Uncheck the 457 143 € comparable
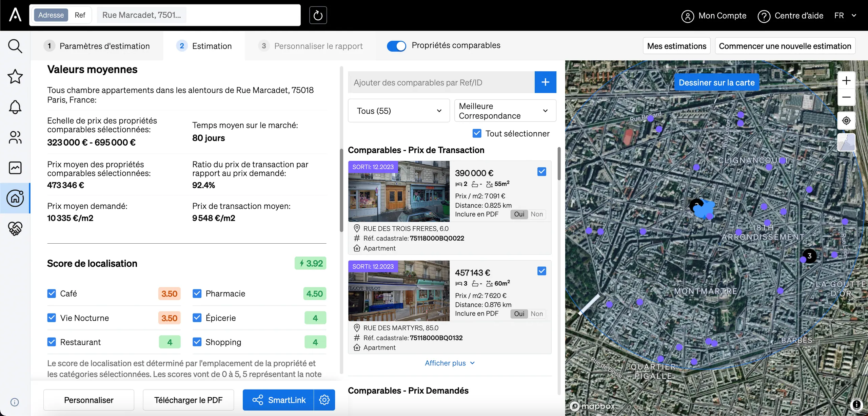This screenshot has height=416, width=868. [541, 271]
